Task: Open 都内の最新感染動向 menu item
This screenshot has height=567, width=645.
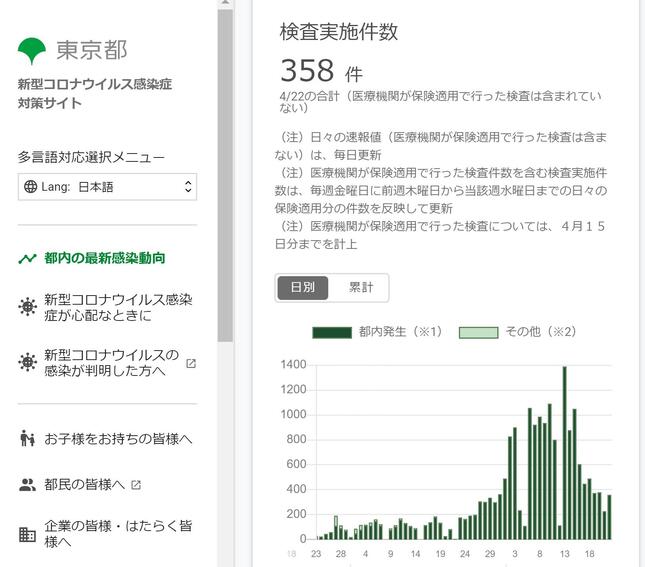Action: pyautogui.click(x=105, y=258)
